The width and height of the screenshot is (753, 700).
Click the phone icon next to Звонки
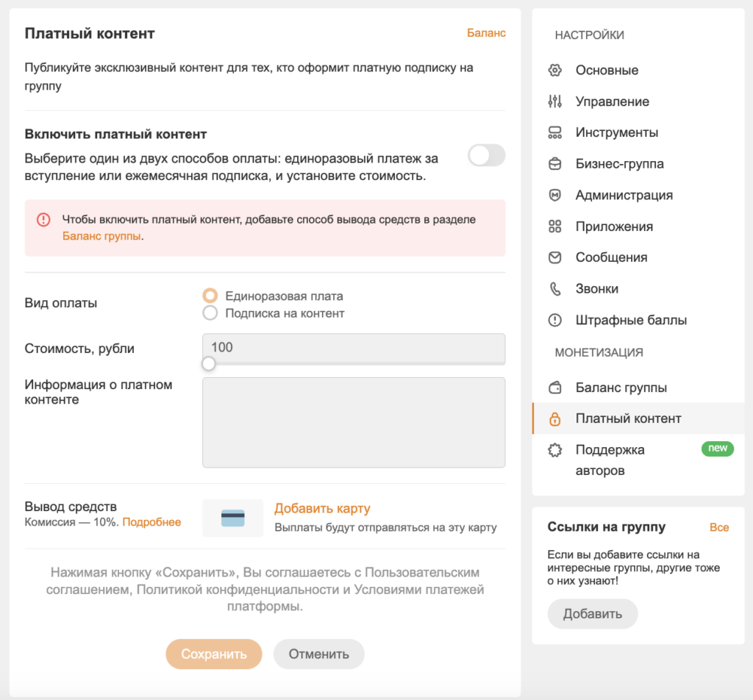click(555, 289)
